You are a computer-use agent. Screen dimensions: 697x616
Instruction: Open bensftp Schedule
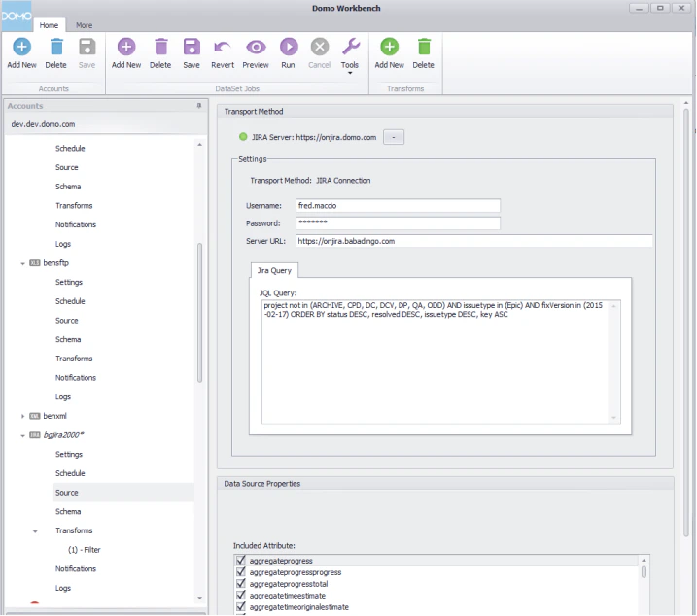tap(70, 301)
